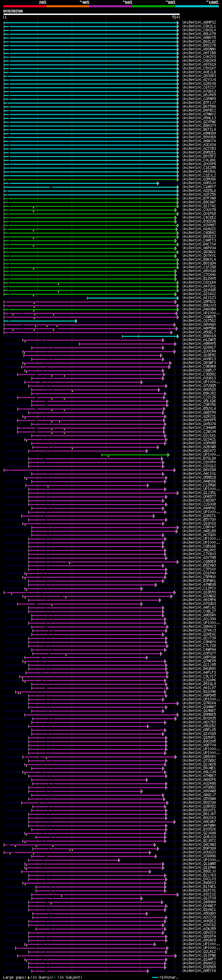Select hit label UniRef100_Q1J351
The image size is (222, 980).
(199, 493)
